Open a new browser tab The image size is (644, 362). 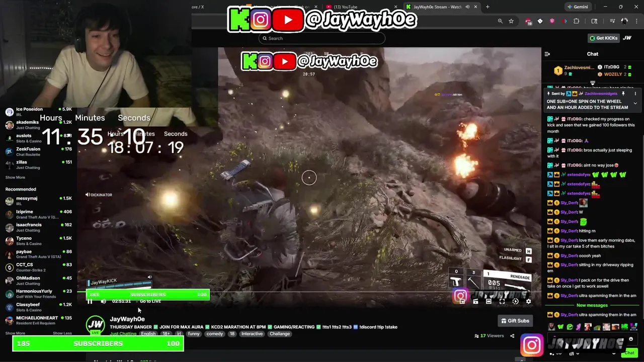click(x=488, y=7)
